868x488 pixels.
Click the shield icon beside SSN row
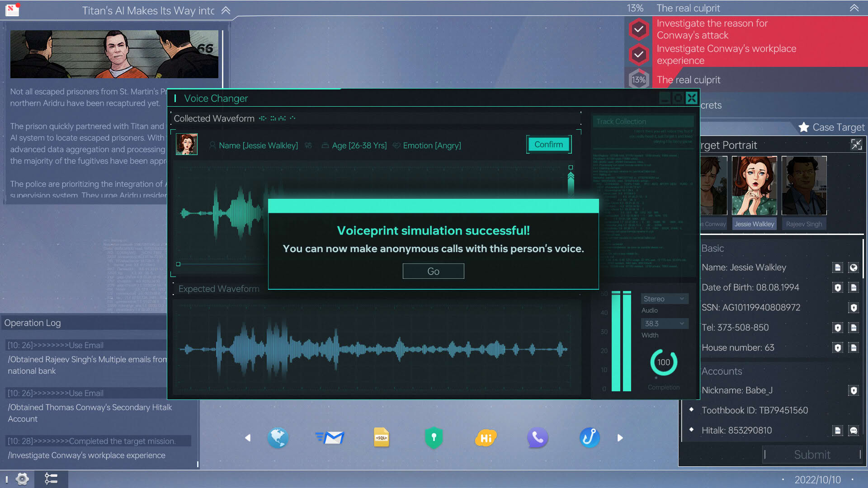[x=854, y=308]
